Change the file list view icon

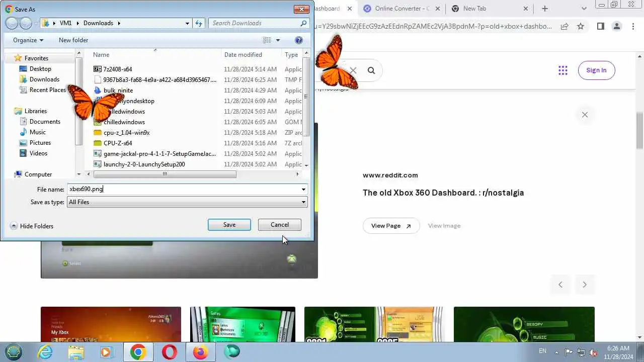click(267, 40)
